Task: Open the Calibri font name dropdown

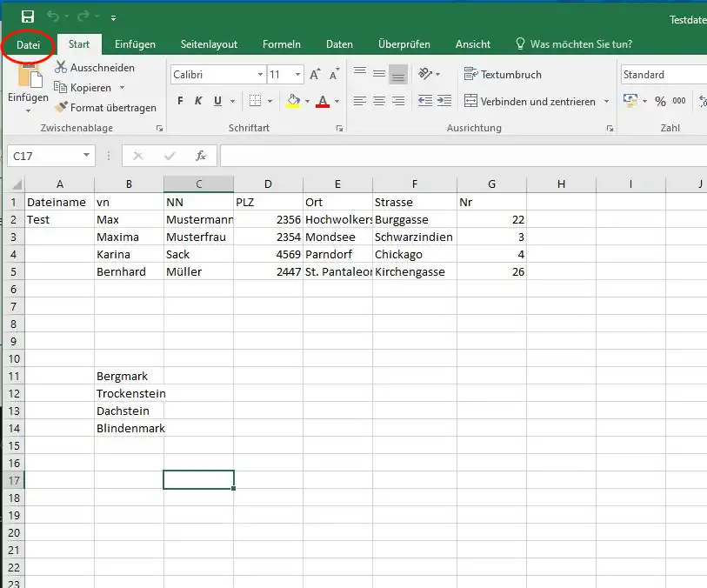Action: [259, 75]
